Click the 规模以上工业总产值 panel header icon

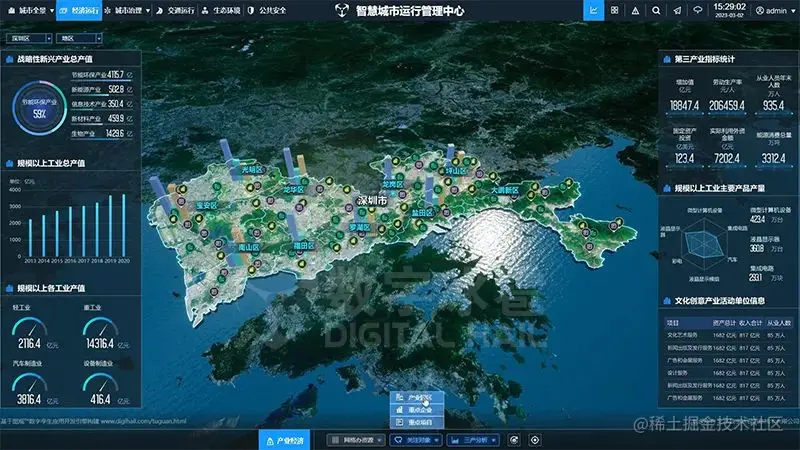tap(9, 163)
